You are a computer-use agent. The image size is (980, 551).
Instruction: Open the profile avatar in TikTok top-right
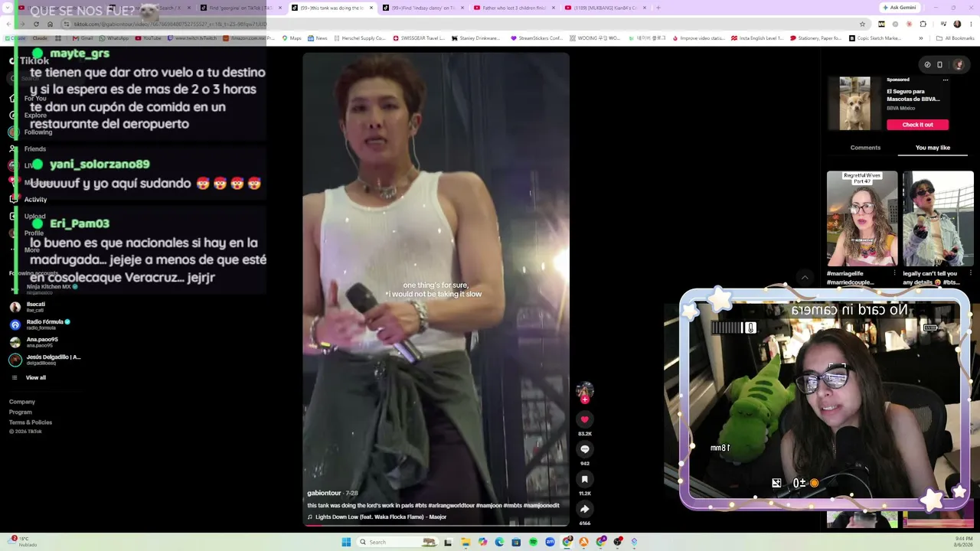[x=958, y=64]
